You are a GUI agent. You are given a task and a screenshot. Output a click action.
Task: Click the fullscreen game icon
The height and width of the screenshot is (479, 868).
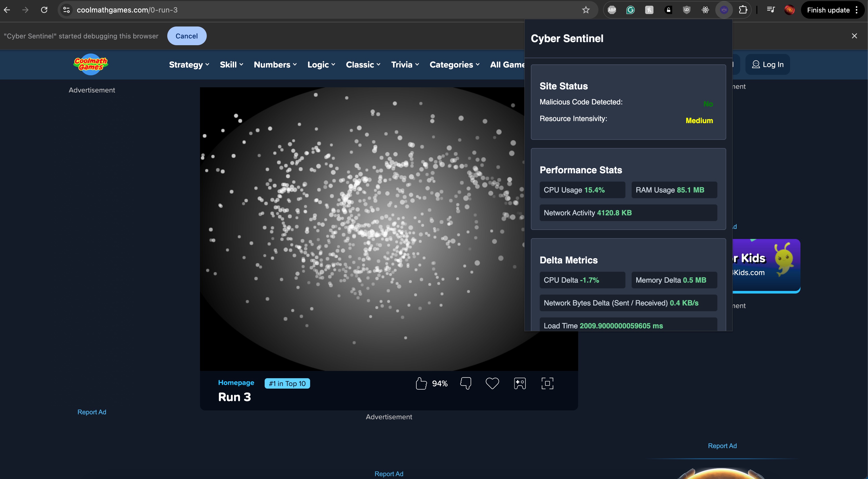[547, 383]
